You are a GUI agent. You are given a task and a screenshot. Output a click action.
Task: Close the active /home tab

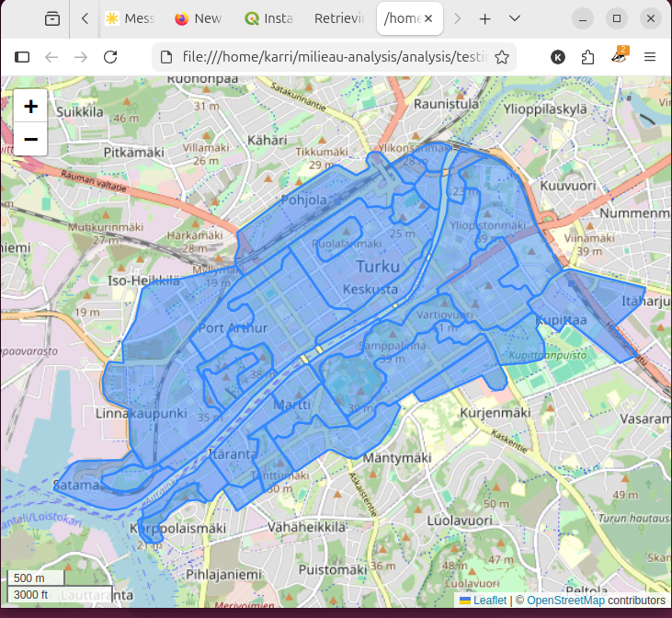pos(427,18)
